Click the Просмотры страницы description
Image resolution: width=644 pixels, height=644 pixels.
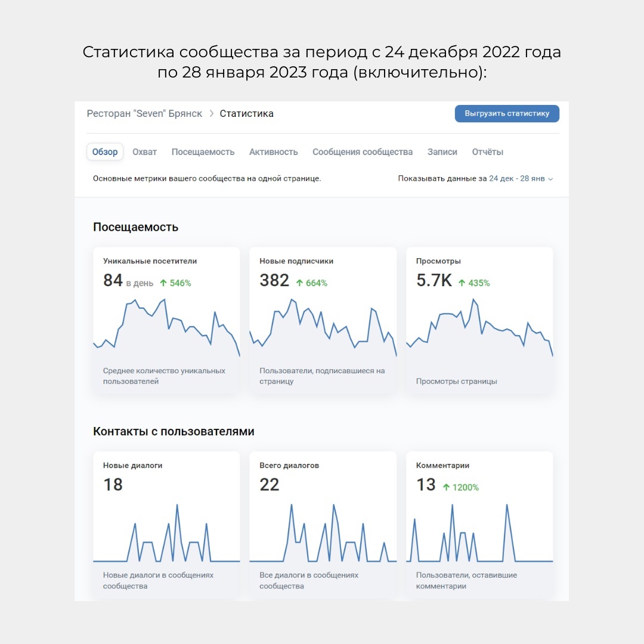456,381
